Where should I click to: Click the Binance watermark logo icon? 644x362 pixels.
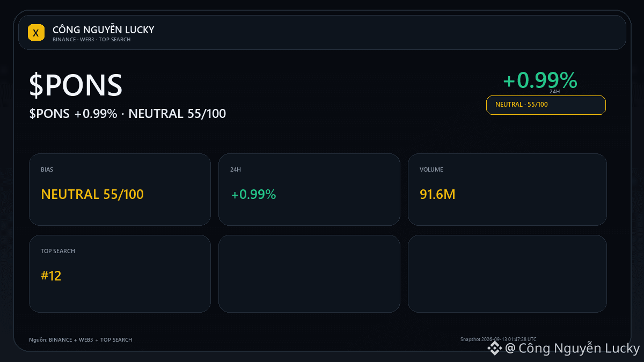click(x=494, y=349)
